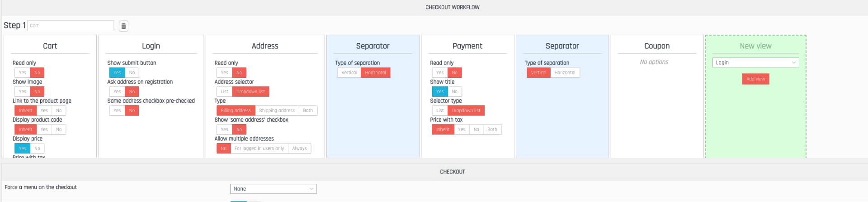The height and width of the screenshot is (202, 868).
Task: Click the CHECKOUT section header
Action: [x=452, y=172]
